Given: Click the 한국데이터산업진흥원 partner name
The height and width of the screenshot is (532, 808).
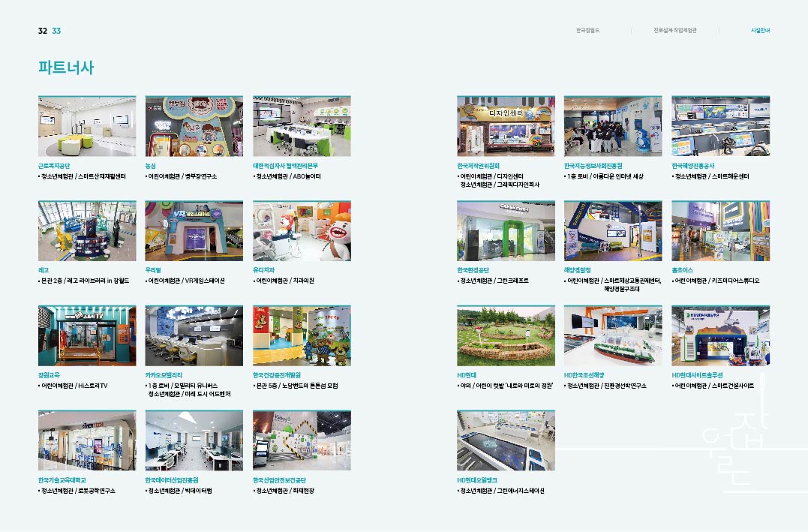Looking at the screenshot, I should 172,480.
